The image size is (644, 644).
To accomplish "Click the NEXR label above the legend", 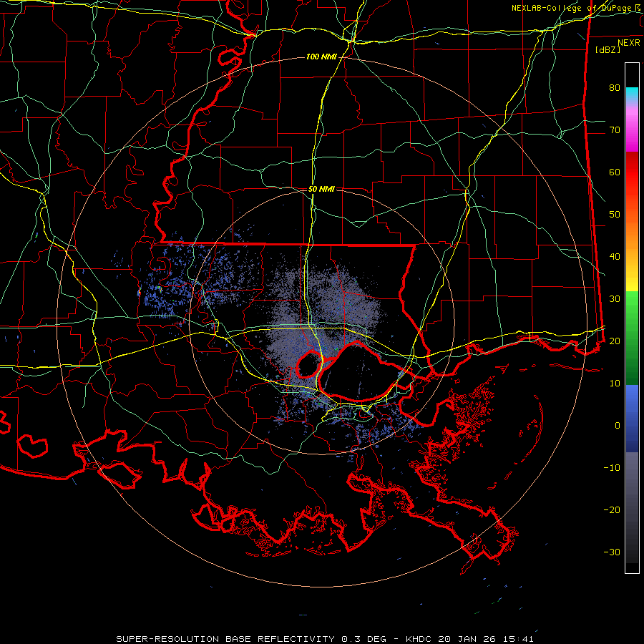I will coord(629,43).
